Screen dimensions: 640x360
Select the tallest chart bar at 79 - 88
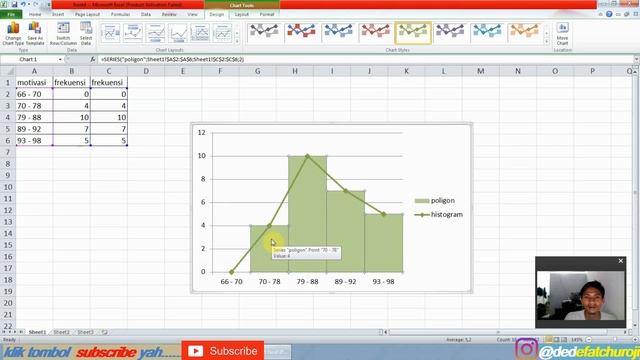tap(307, 213)
